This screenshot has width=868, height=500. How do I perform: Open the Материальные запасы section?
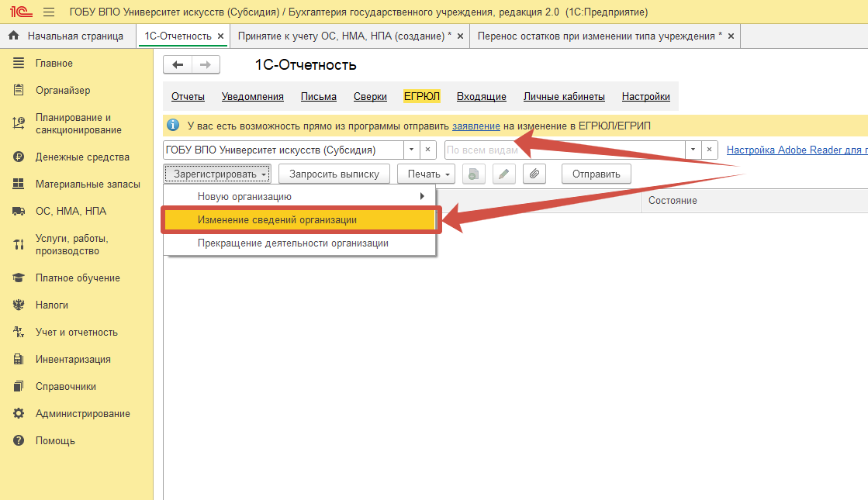tap(88, 184)
